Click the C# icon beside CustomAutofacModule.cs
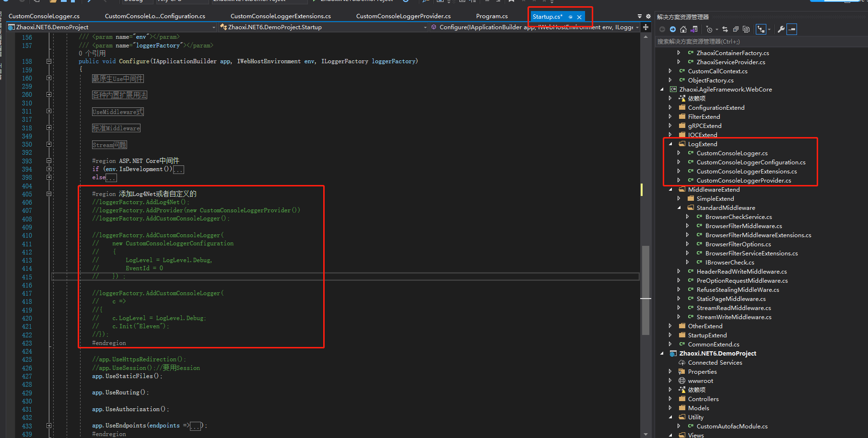 (691, 426)
